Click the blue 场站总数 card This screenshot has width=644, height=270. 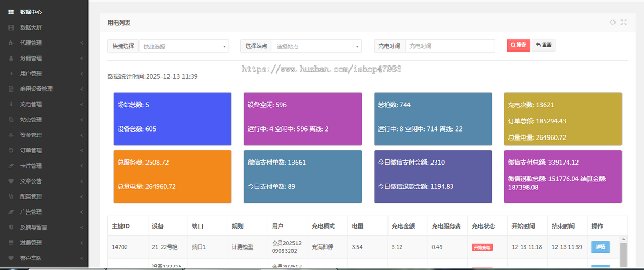coord(172,119)
